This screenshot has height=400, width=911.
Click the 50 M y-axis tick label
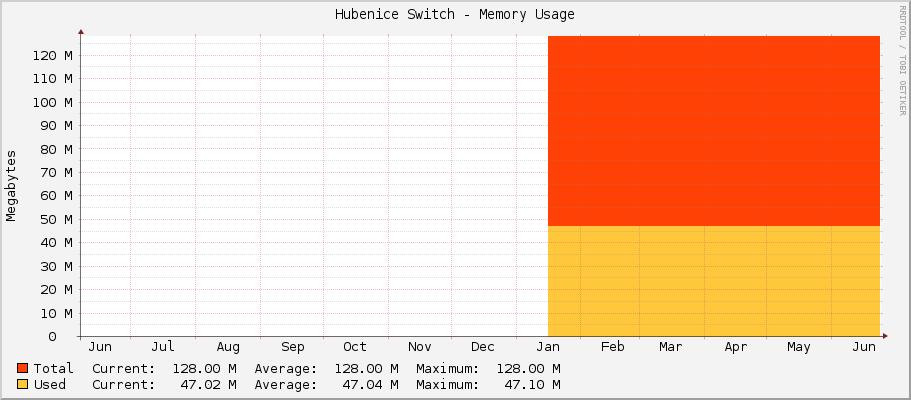(x=57, y=220)
